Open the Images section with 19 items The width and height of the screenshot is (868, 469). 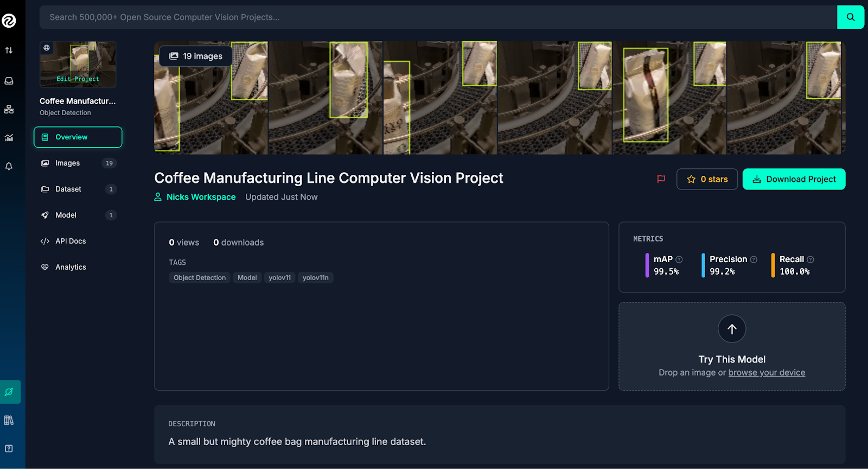click(78, 163)
